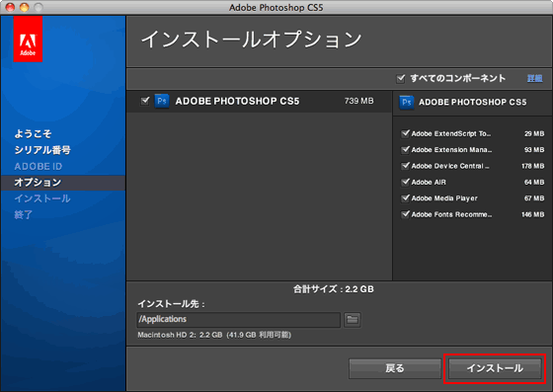Screen dimensions: 553x392
Task: Click the yellow minimize window button
Action: click(24, 7)
